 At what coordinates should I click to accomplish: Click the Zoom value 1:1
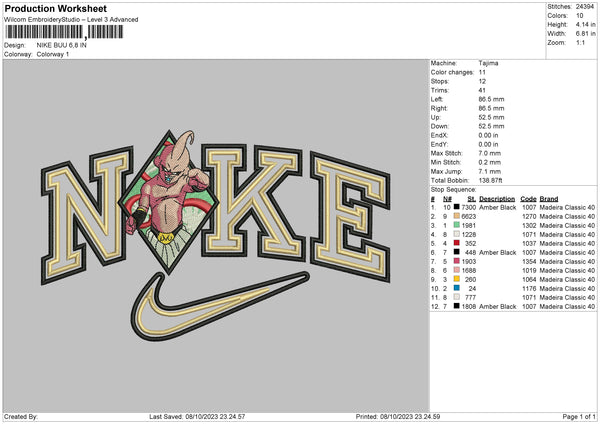tap(580, 42)
